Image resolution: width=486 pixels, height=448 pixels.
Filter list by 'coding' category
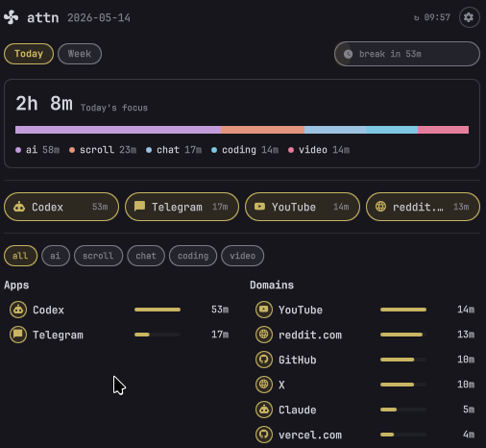click(193, 256)
